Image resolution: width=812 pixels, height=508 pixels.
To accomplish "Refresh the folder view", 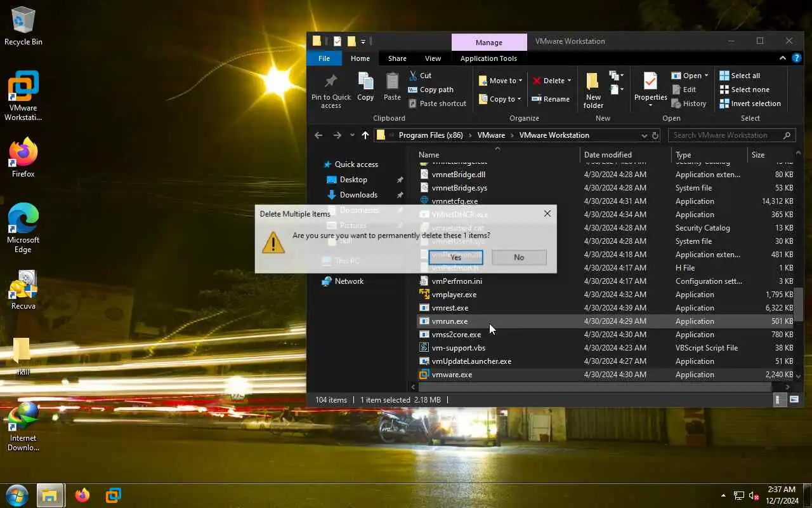I will coord(655,135).
